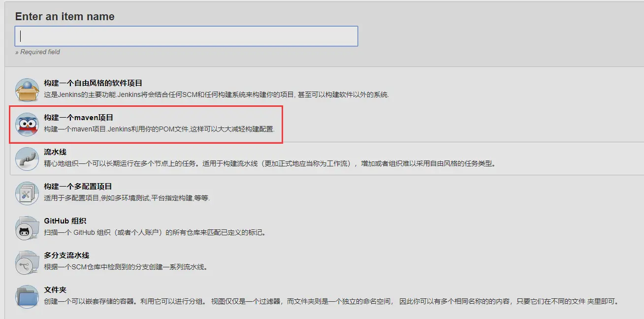Click the item name input field

click(186, 36)
